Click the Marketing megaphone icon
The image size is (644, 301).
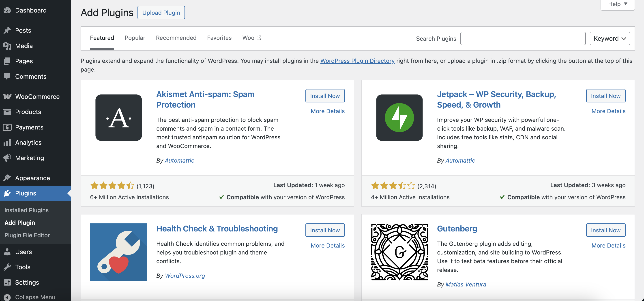pos(7,158)
